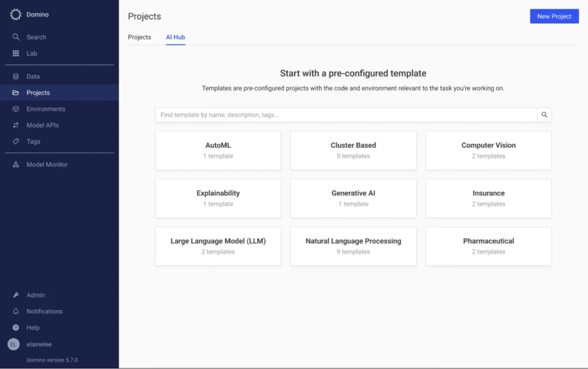Click the '5 templates' count text
Image resolution: width=588 pixels, height=369 pixels.
tap(353, 156)
